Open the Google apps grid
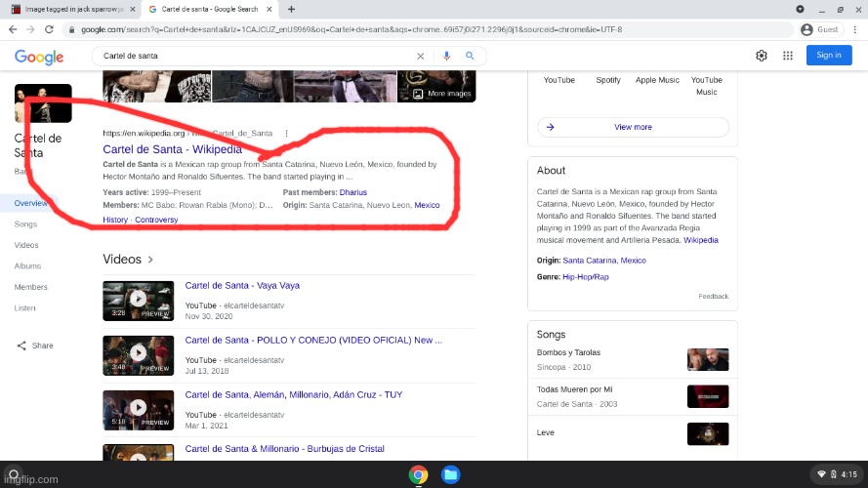The image size is (868, 488). pos(788,56)
